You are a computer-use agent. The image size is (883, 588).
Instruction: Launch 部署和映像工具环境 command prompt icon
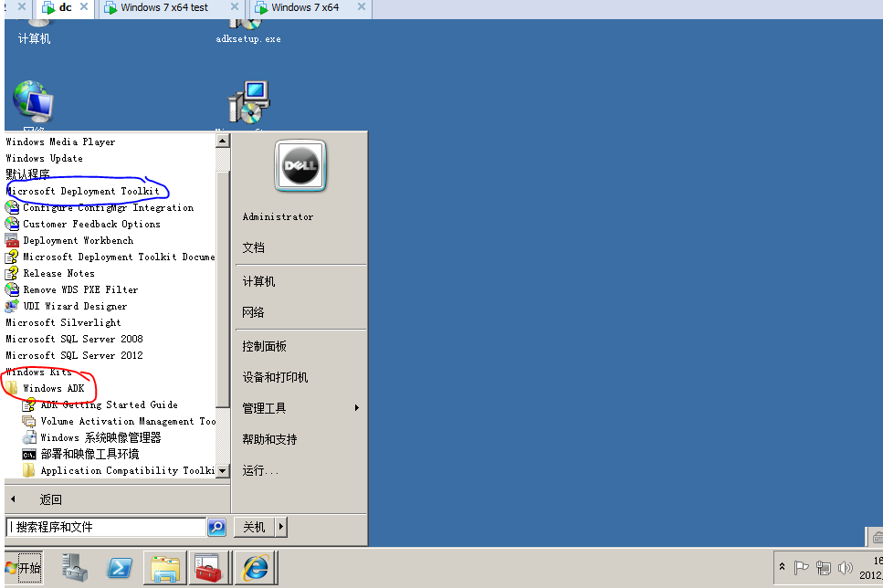tap(28, 454)
